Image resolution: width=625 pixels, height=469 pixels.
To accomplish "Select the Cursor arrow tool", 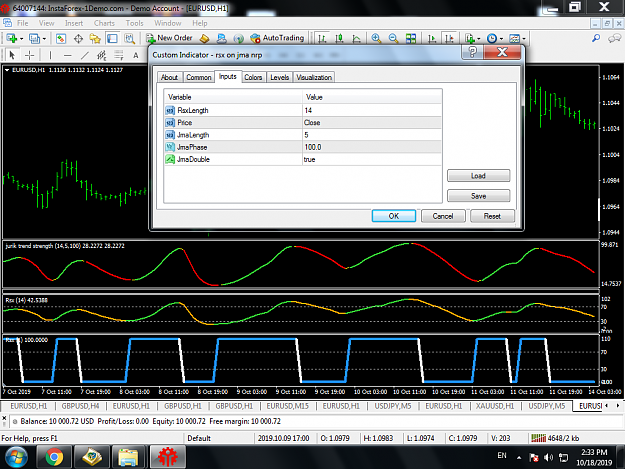I will pos(12,55).
